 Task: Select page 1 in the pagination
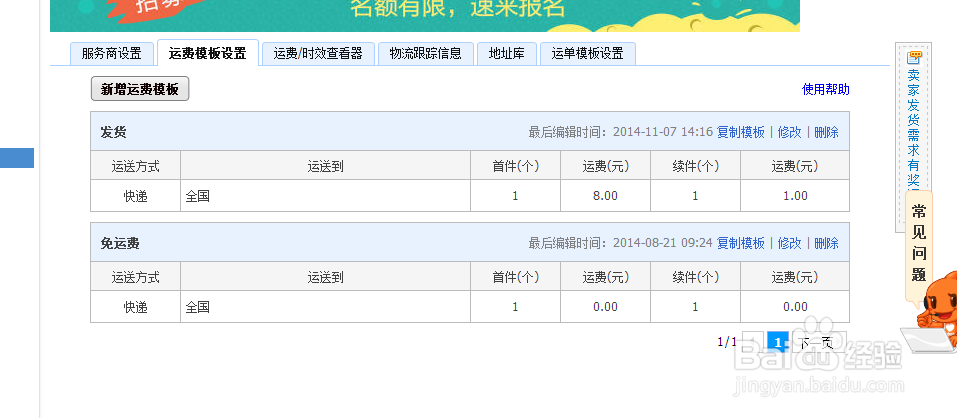[777, 342]
